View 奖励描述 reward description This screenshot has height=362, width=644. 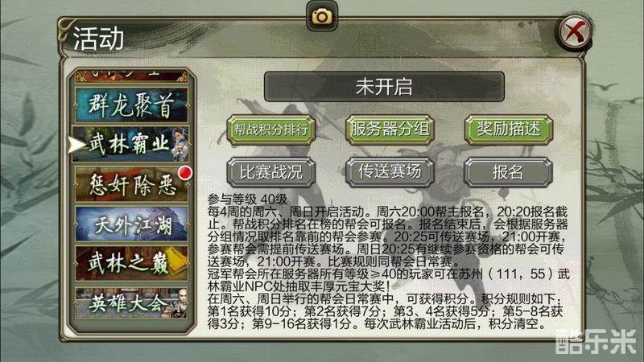[x=509, y=130]
